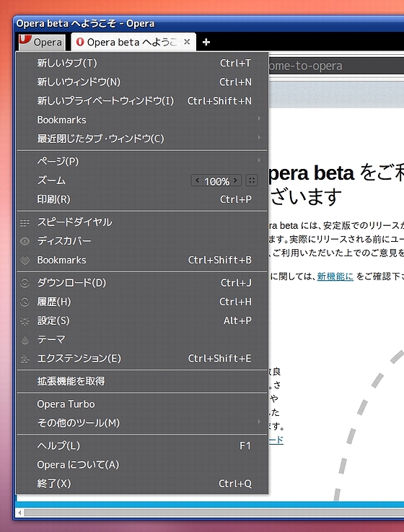The image size is (404, 532).
Task: Click the Opera menu button
Action: pyautogui.click(x=42, y=42)
